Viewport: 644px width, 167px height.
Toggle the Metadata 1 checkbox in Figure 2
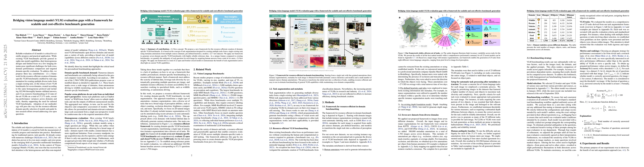300,24
